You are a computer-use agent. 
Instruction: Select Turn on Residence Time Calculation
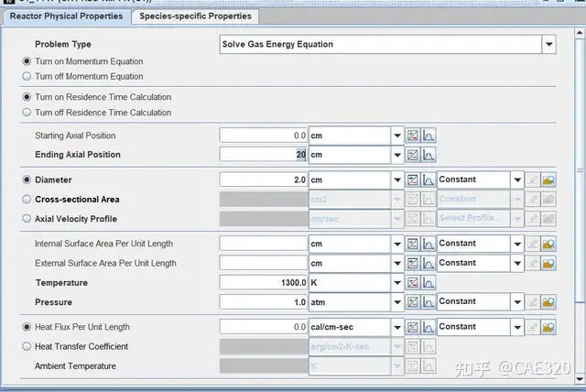27,97
